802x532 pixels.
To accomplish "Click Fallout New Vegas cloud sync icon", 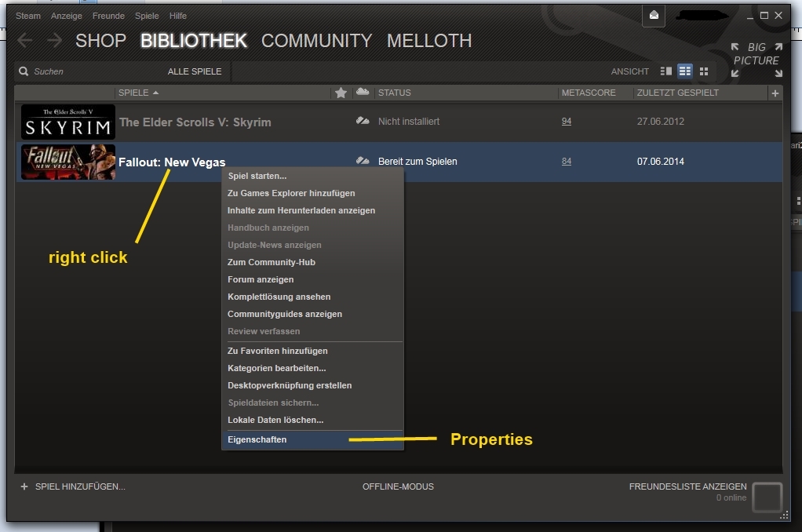I will click(x=363, y=161).
